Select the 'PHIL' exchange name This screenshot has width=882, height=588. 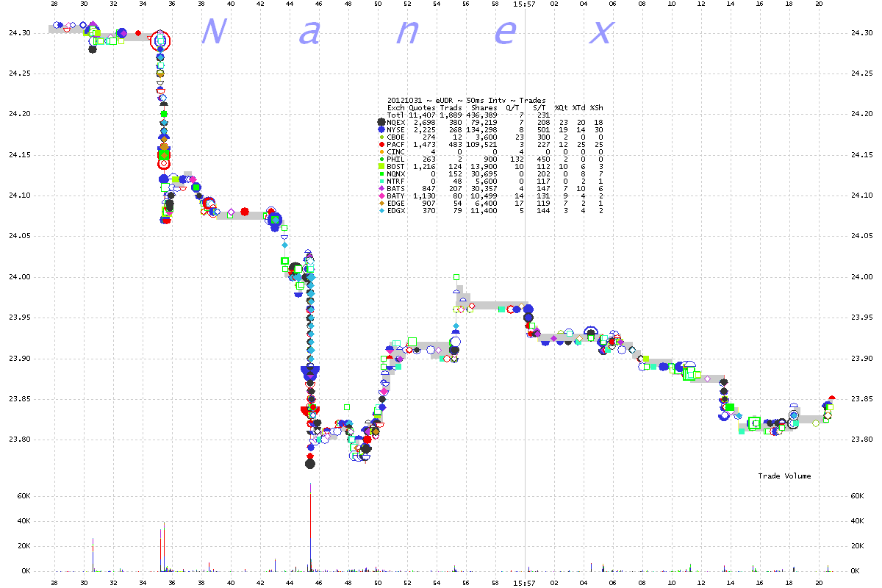[396, 159]
